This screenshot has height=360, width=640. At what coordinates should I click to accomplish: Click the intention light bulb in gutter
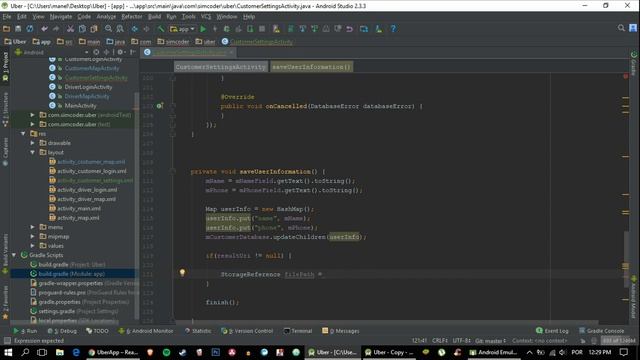click(182, 272)
